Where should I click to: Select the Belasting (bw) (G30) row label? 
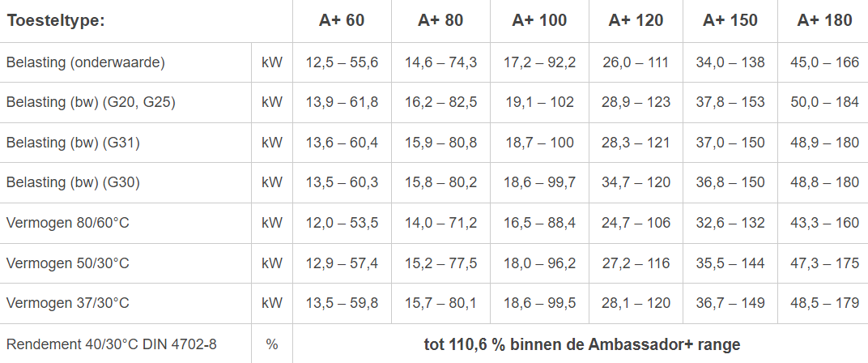coord(74,183)
